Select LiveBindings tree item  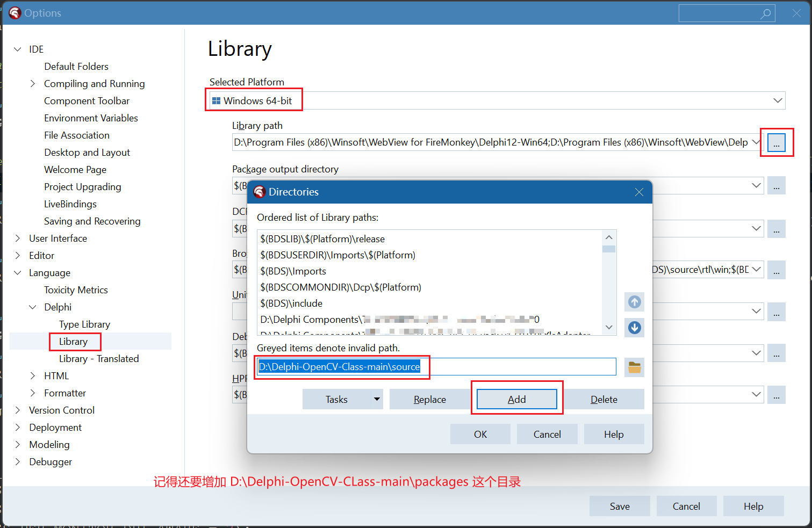pos(70,204)
